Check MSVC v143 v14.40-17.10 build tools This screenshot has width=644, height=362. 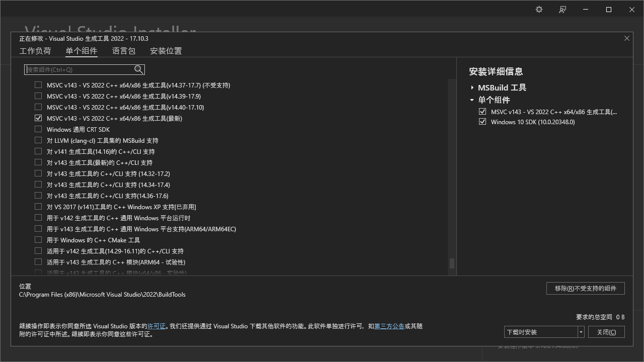click(x=38, y=107)
